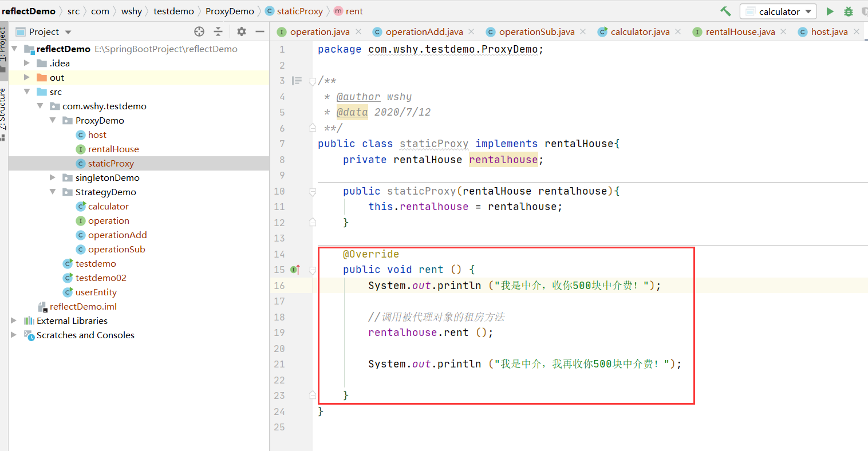The image size is (868, 451).
Task: Select the userEntity class
Action: pos(96,292)
